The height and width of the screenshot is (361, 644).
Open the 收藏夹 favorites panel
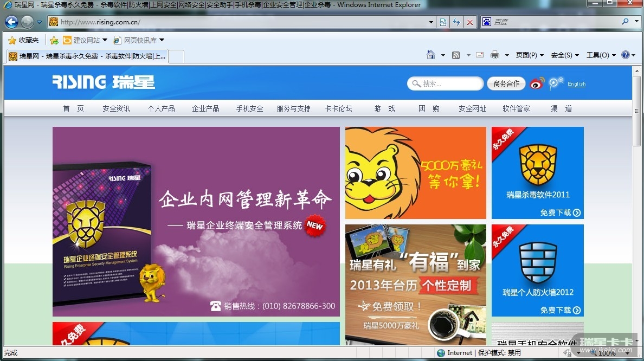[x=23, y=40]
